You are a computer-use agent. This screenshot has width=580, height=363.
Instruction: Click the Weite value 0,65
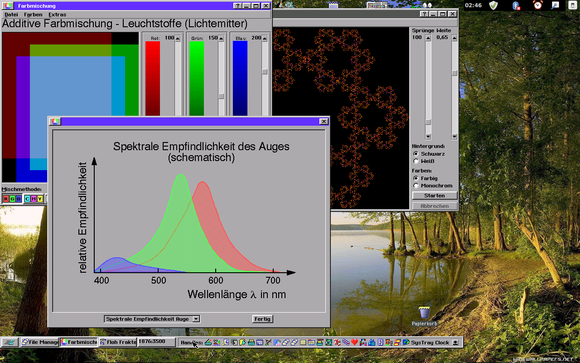(442, 37)
